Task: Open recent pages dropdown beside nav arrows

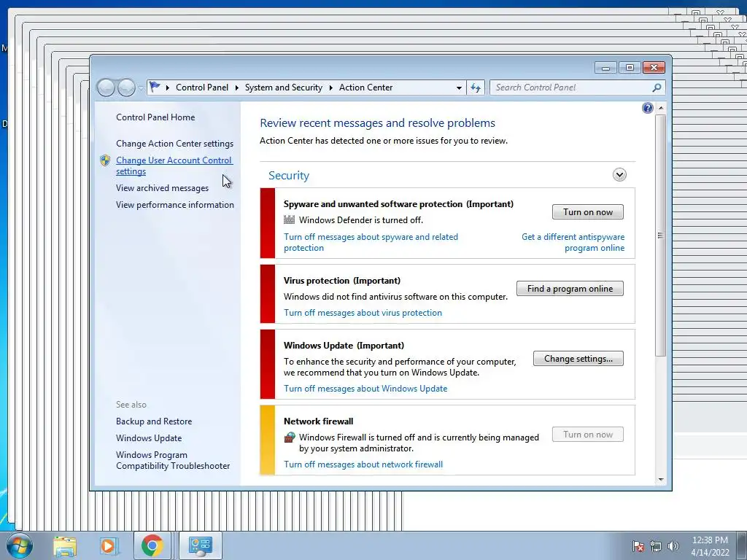Action: 141,87
